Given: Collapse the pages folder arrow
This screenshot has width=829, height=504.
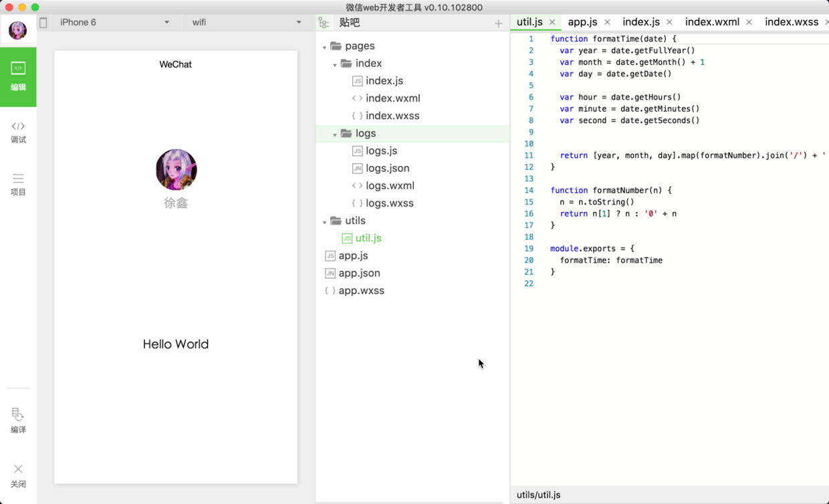Looking at the screenshot, I should [324, 47].
